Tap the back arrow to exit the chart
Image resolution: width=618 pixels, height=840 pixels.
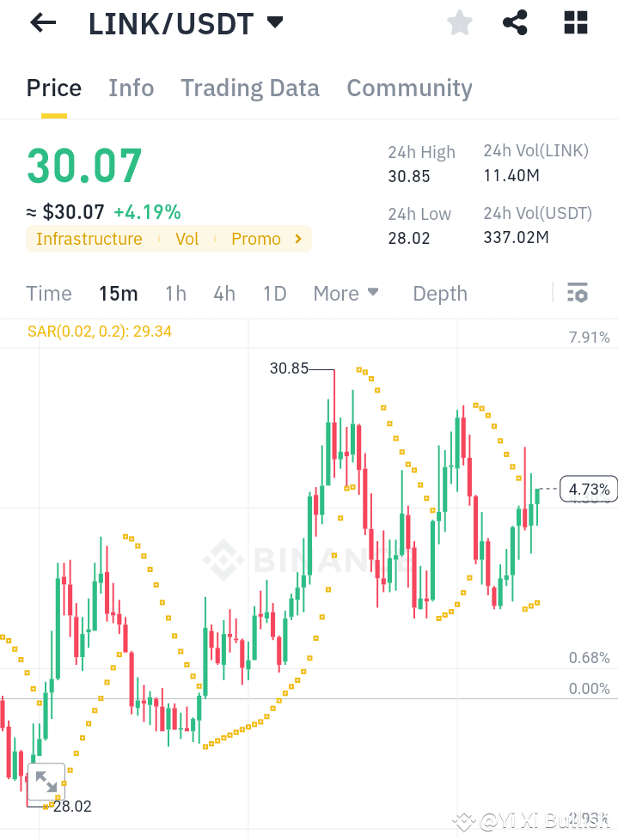click(41, 22)
